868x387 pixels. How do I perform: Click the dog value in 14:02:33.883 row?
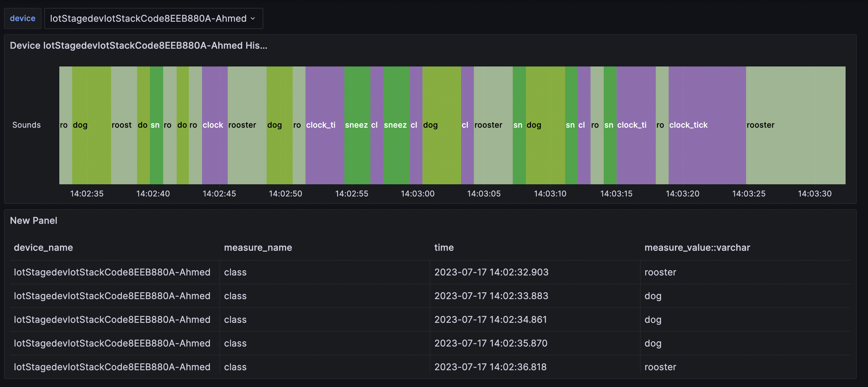(653, 296)
